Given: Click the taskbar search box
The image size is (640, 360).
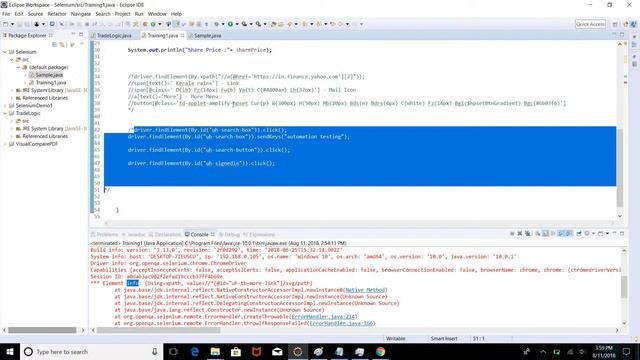Looking at the screenshot, I should click(x=91, y=351).
